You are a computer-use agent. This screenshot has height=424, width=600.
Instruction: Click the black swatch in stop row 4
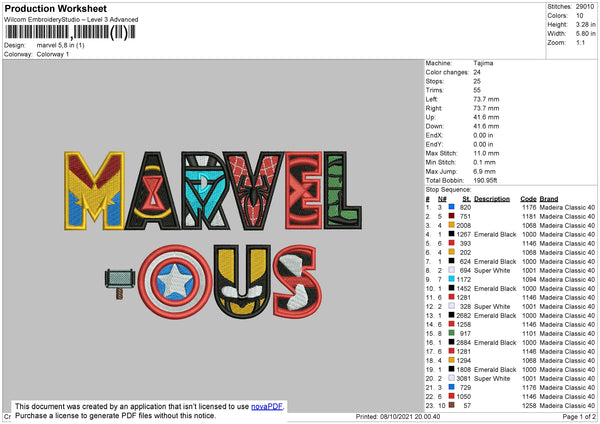452,234
